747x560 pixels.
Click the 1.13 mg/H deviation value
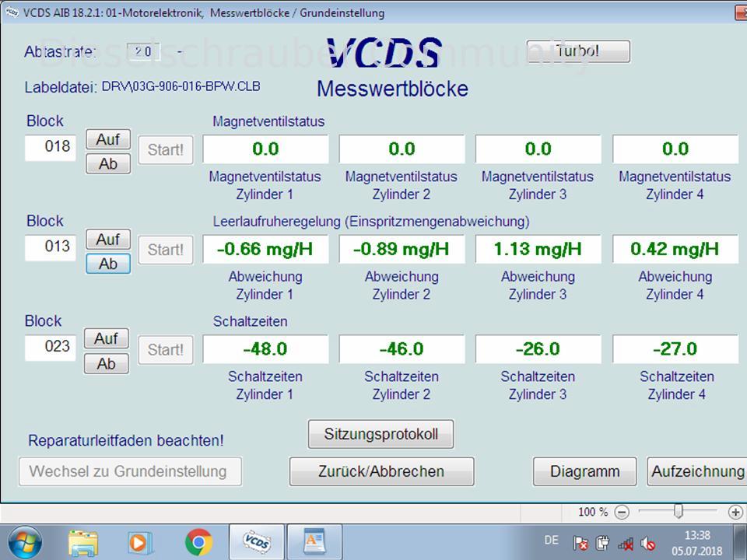pos(538,249)
